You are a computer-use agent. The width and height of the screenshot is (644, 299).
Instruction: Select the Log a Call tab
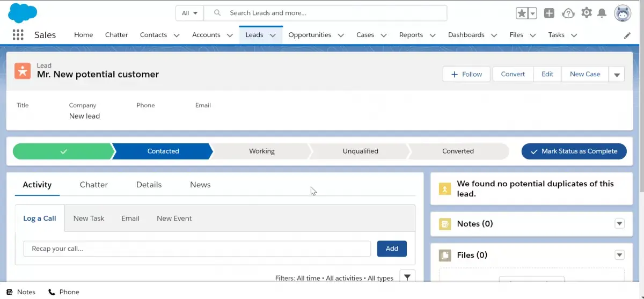coord(40,218)
